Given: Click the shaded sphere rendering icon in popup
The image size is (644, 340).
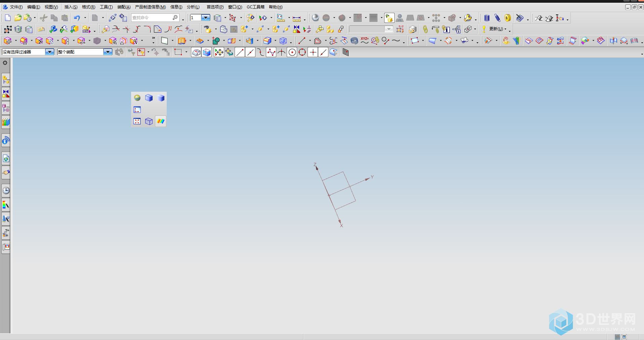Looking at the screenshot, I should point(137,98).
